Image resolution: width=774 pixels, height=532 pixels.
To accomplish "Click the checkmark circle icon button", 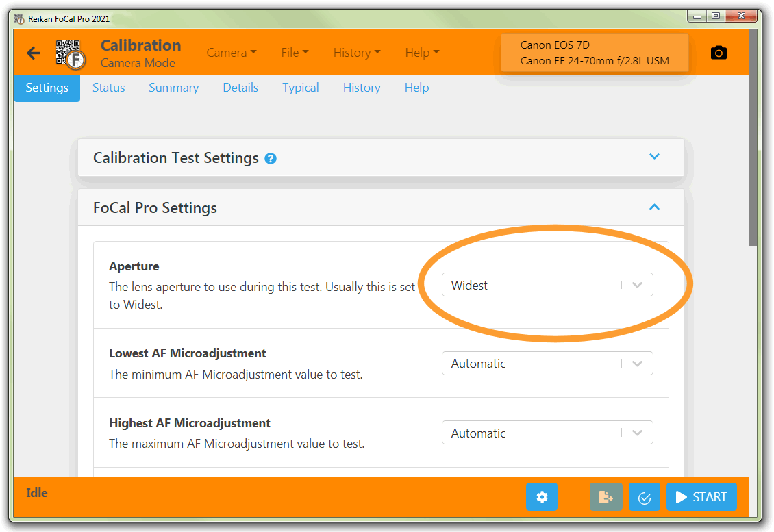I will [644, 496].
